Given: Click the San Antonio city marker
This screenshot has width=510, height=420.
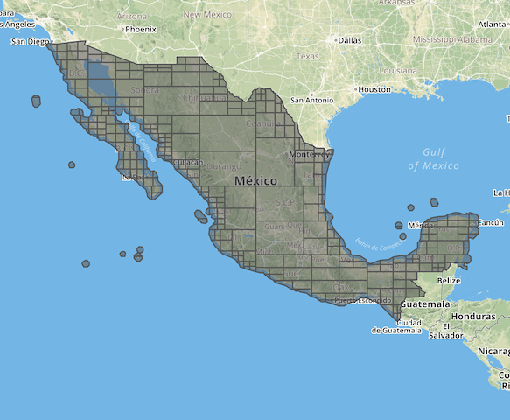Looking at the screenshot, I should 311,95.
